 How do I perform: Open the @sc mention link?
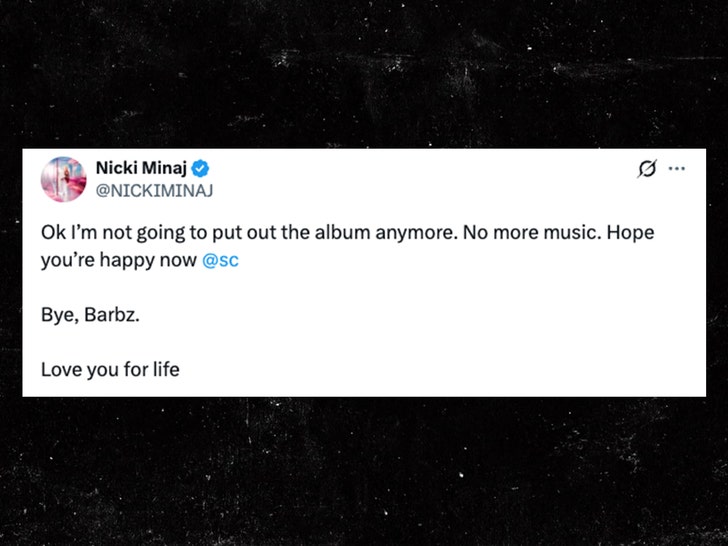pos(220,261)
